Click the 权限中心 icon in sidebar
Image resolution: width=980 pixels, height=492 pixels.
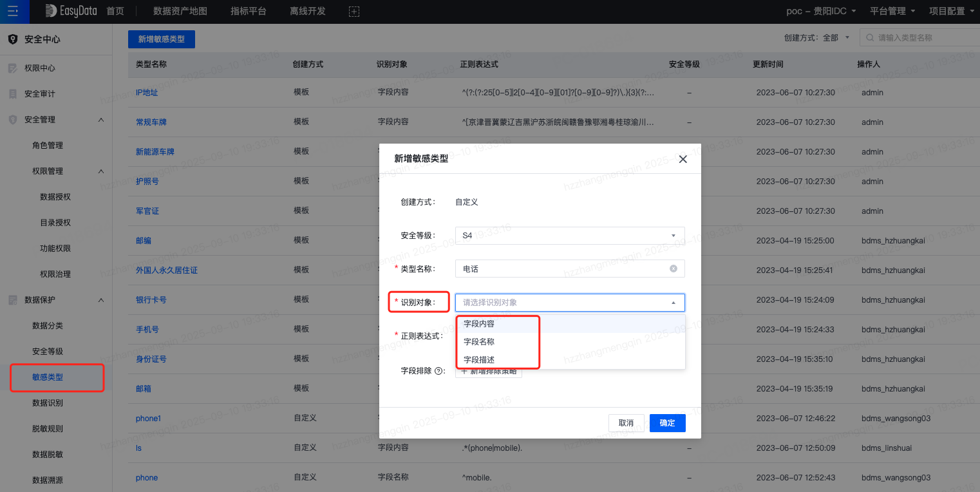pyautogui.click(x=12, y=68)
